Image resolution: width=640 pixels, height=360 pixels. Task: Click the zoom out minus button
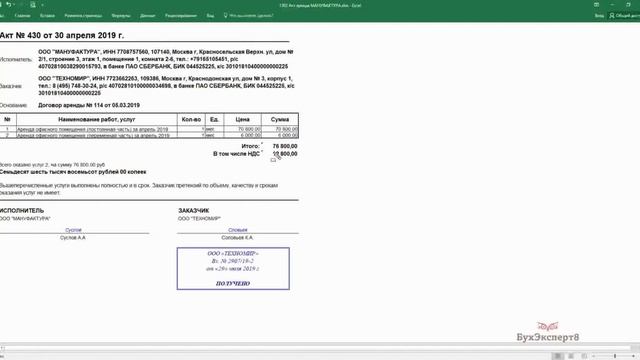pyautogui.click(x=593, y=356)
